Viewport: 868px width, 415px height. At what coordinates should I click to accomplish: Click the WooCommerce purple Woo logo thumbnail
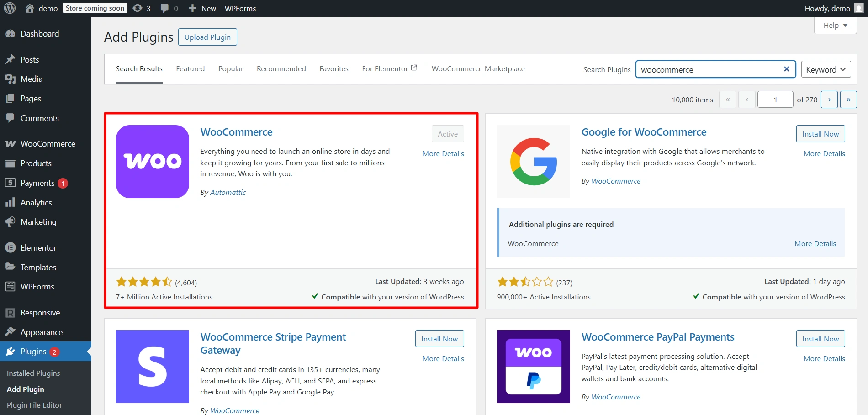click(x=153, y=162)
